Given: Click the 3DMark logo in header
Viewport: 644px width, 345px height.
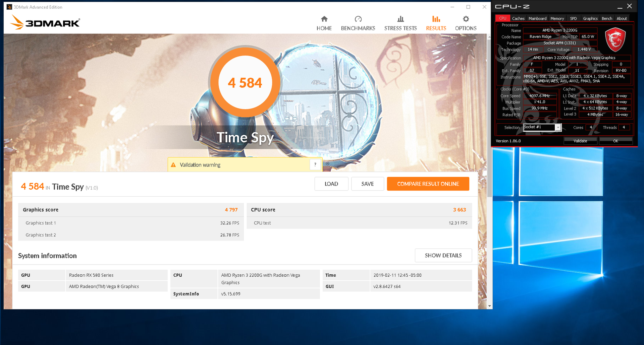Looking at the screenshot, I should click(x=45, y=22).
